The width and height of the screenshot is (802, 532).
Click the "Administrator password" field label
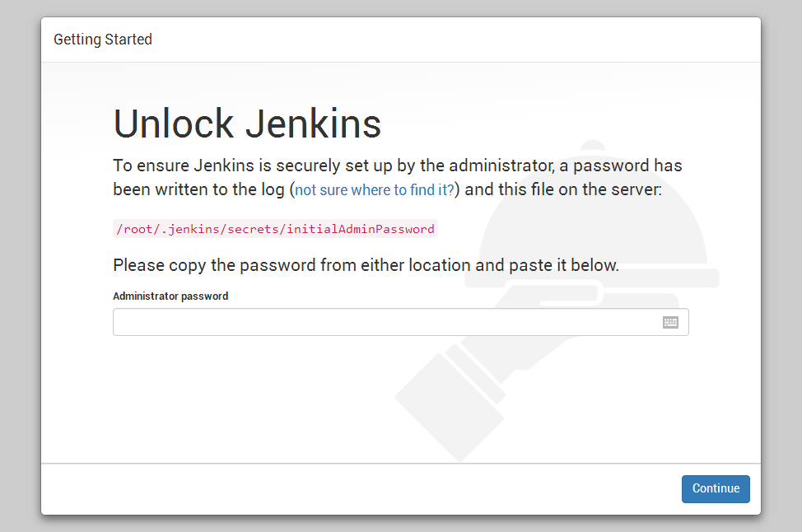(170, 296)
